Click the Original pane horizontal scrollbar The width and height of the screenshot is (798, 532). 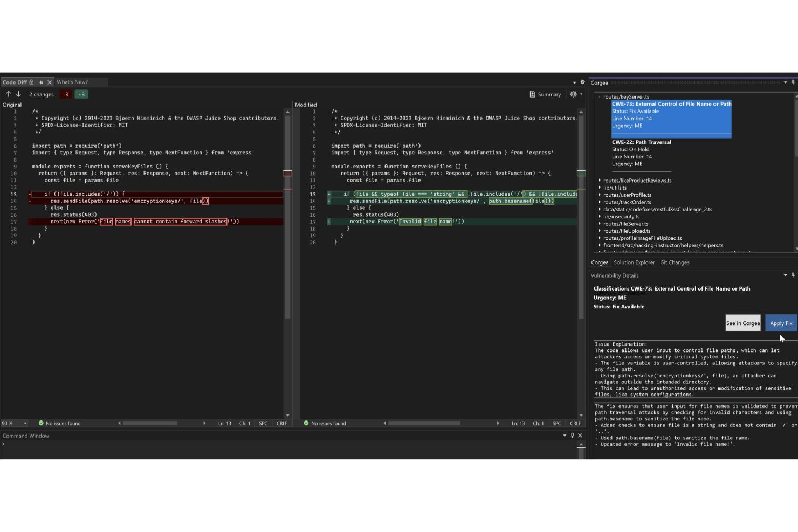pyautogui.click(x=150, y=423)
